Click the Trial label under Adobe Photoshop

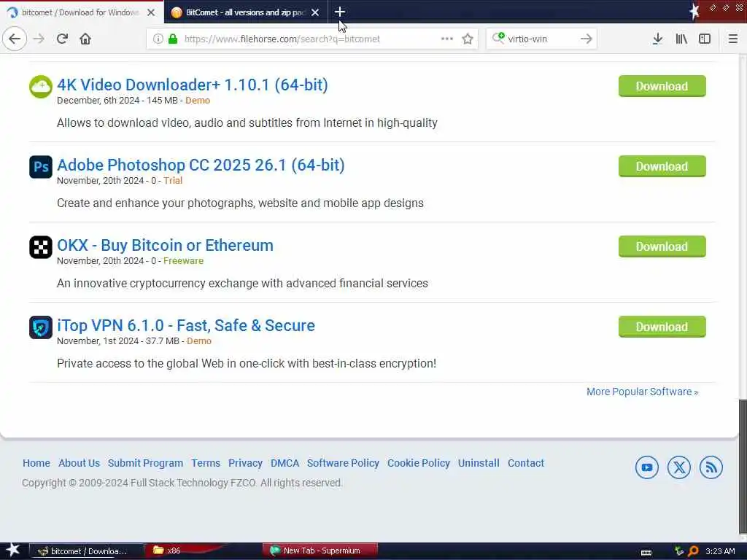[x=173, y=181]
